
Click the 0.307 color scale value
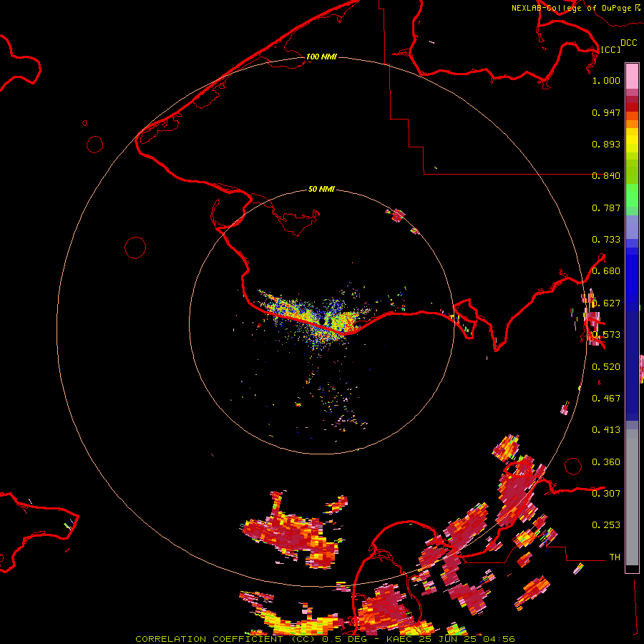(x=606, y=494)
